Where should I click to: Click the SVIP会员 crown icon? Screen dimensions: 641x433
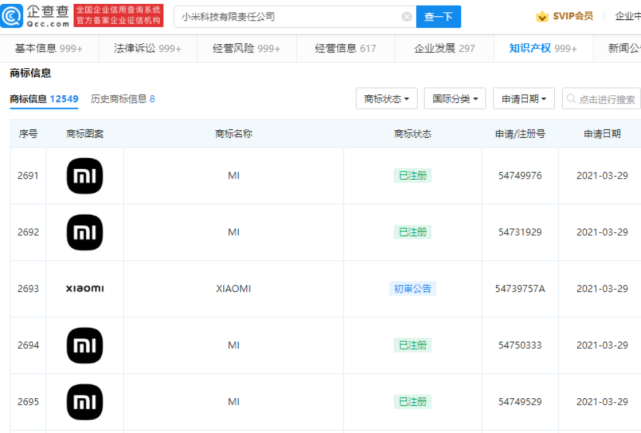click(x=545, y=16)
